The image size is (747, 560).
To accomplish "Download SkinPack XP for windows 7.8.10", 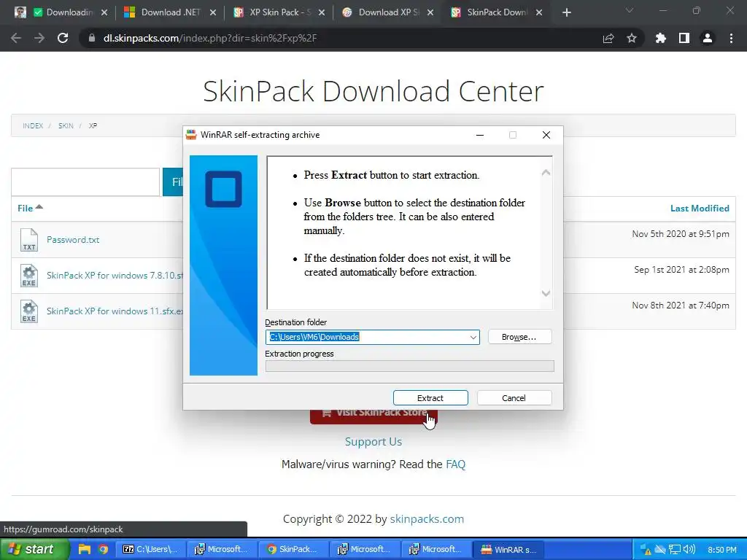I will click(x=115, y=275).
